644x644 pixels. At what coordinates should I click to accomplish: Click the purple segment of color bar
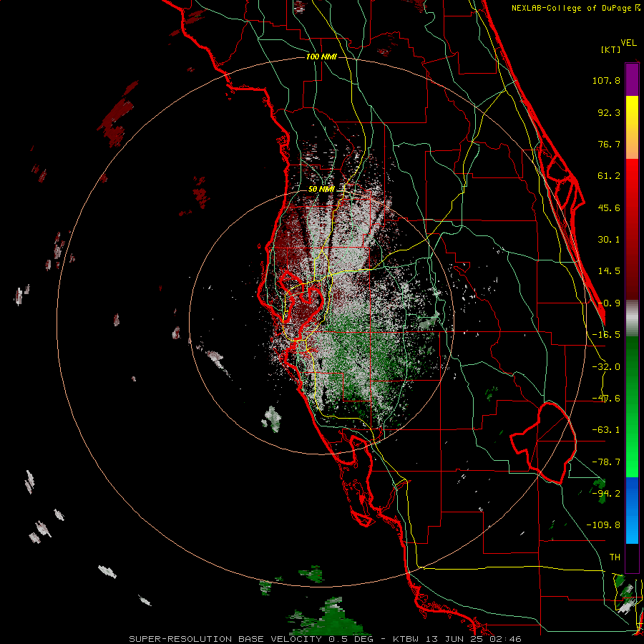[632, 79]
